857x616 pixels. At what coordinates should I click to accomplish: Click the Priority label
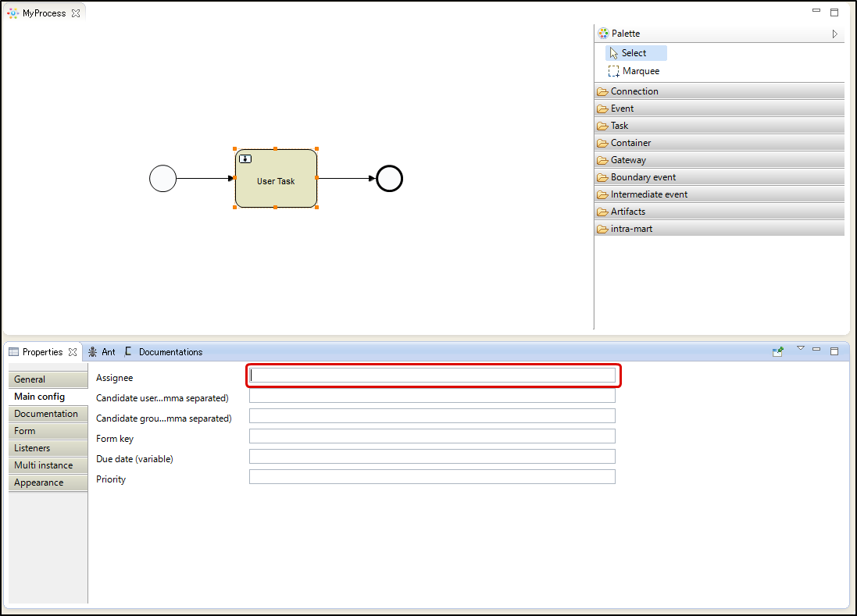pos(111,479)
